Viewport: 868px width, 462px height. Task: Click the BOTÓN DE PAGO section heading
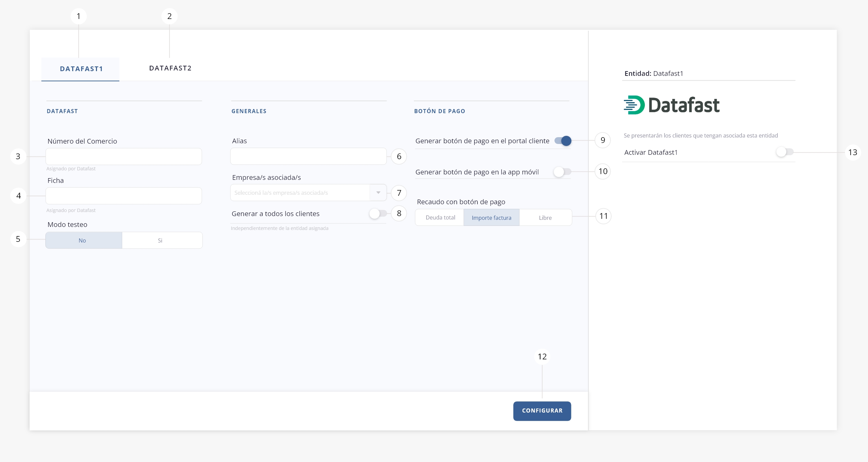(x=439, y=111)
